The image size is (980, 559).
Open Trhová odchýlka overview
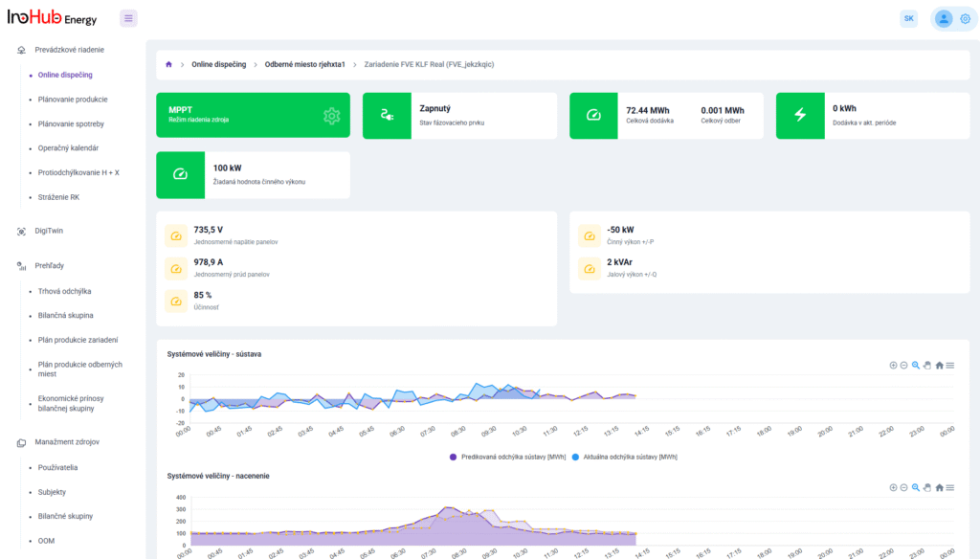[x=64, y=291]
